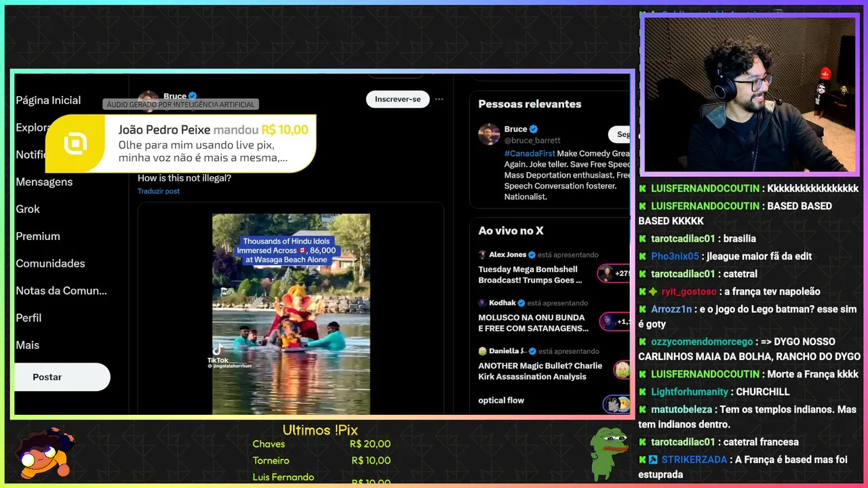Open Comunidades in the sidebar
868x488 pixels.
tap(50, 263)
